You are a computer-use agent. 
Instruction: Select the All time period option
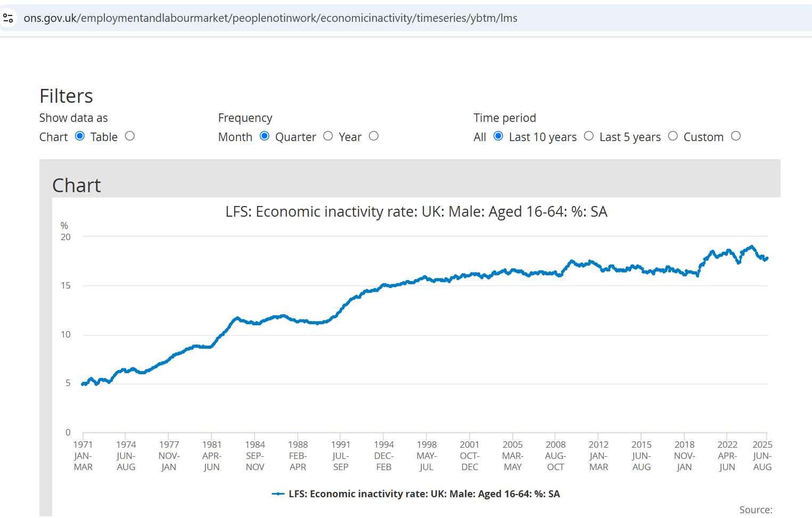pyautogui.click(x=498, y=136)
